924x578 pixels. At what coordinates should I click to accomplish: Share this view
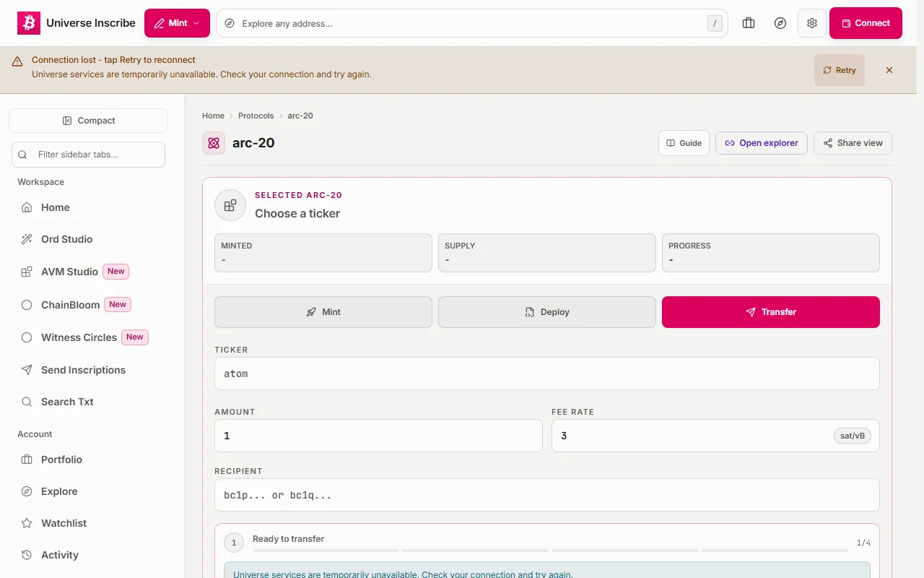(853, 143)
